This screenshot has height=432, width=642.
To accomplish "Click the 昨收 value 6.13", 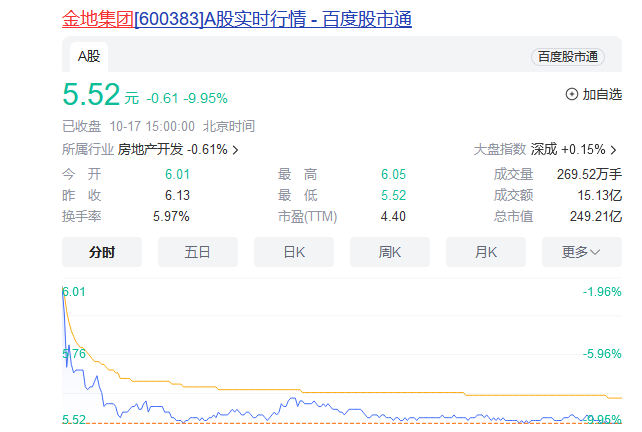I will [177, 195].
